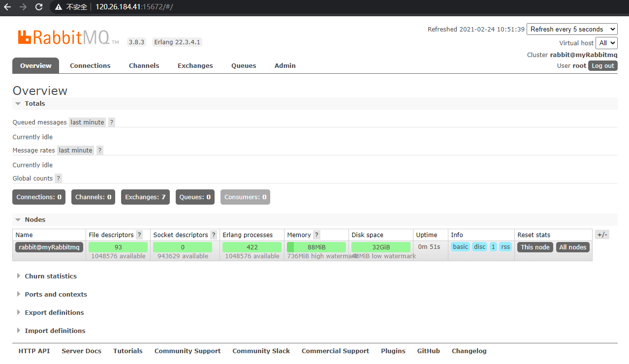Open help for File descriptors column
The width and height of the screenshot is (629, 364).
coord(139,235)
